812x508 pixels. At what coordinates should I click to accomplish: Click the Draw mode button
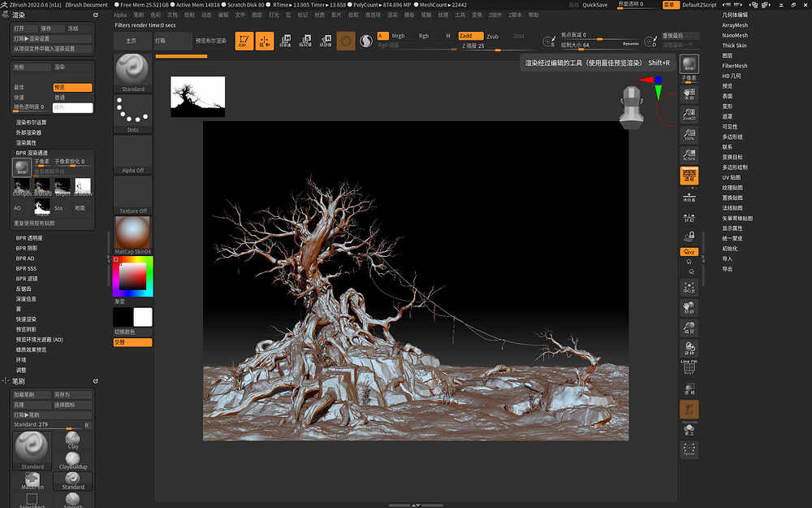[x=265, y=41]
